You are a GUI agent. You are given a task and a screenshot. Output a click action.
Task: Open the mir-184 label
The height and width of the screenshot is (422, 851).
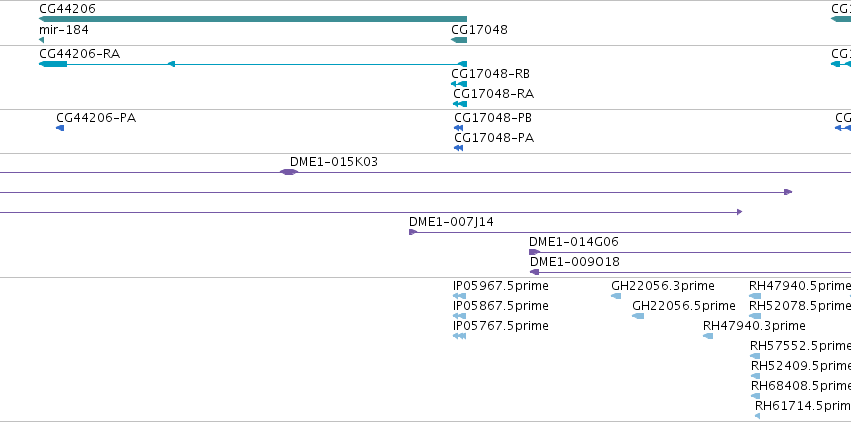point(63,29)
